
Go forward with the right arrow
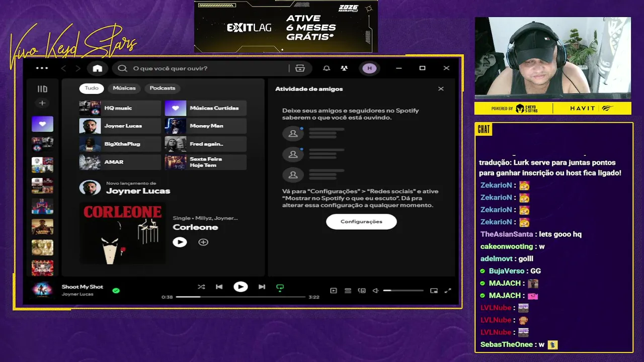(x=77, y=68)
